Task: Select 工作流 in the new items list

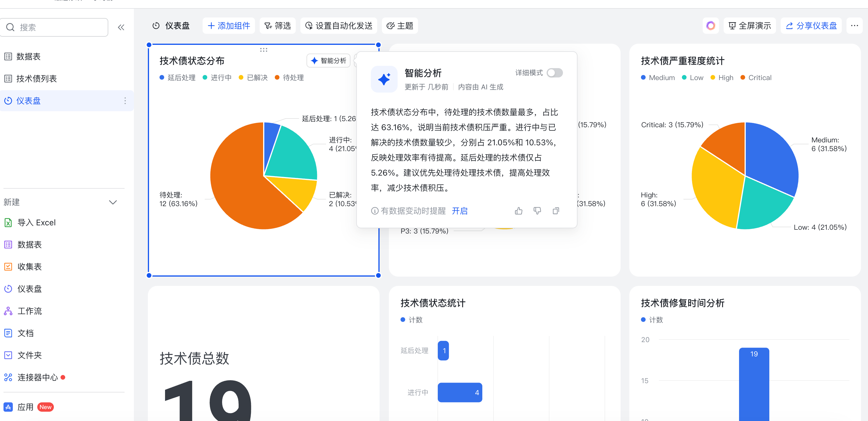Action: (x=29, y=311)
